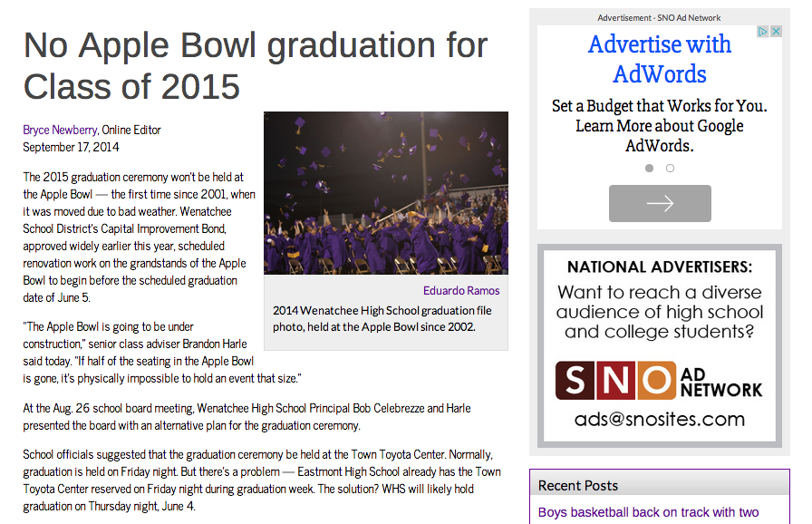Image resolution: width=812 pixels, height=524 pixels.
Task: Click the Advertisement - SNO Ad Network label
Action: (659, 18)
